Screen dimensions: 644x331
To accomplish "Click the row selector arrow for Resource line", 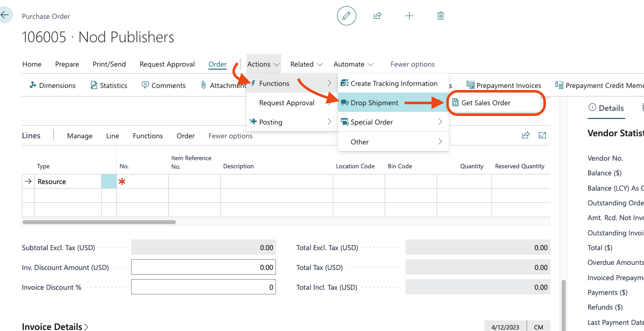I will [x=28, y=182].
